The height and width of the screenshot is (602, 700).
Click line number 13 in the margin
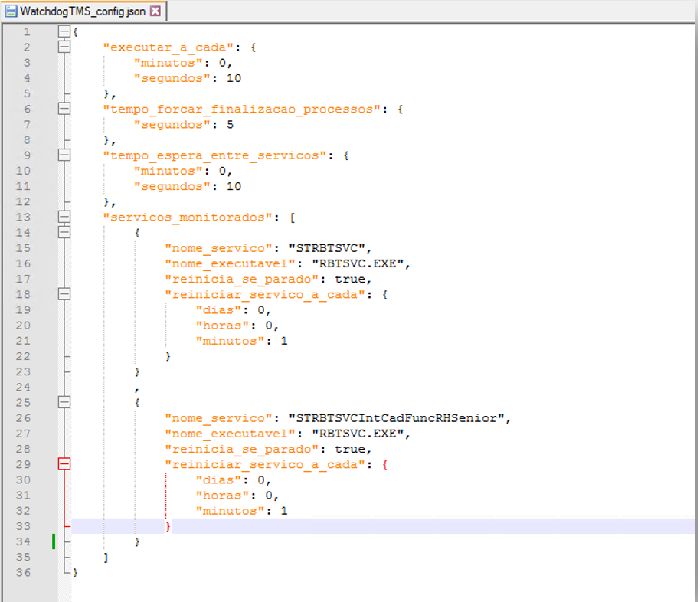coord(23,217)
